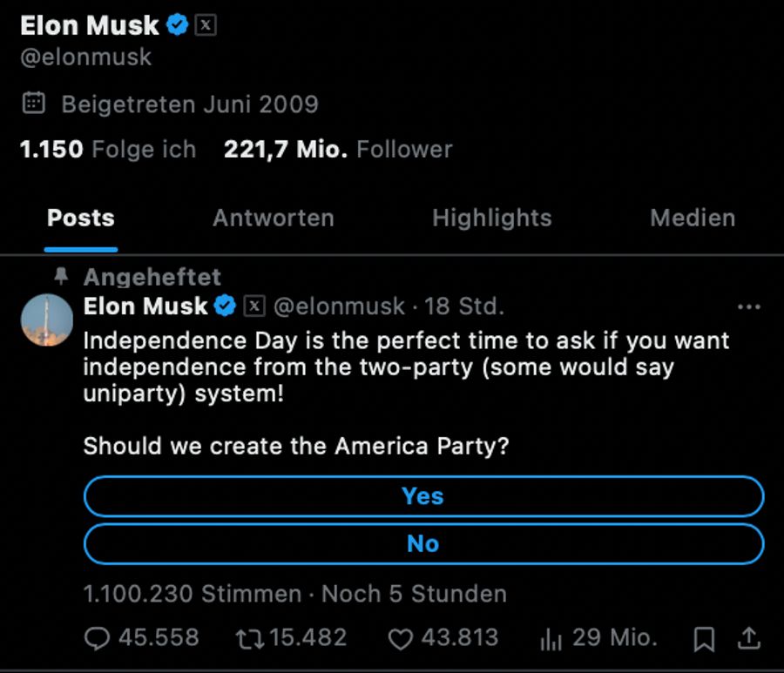
Task: Open the Highlights tab
Action: [x=492, y=219]
